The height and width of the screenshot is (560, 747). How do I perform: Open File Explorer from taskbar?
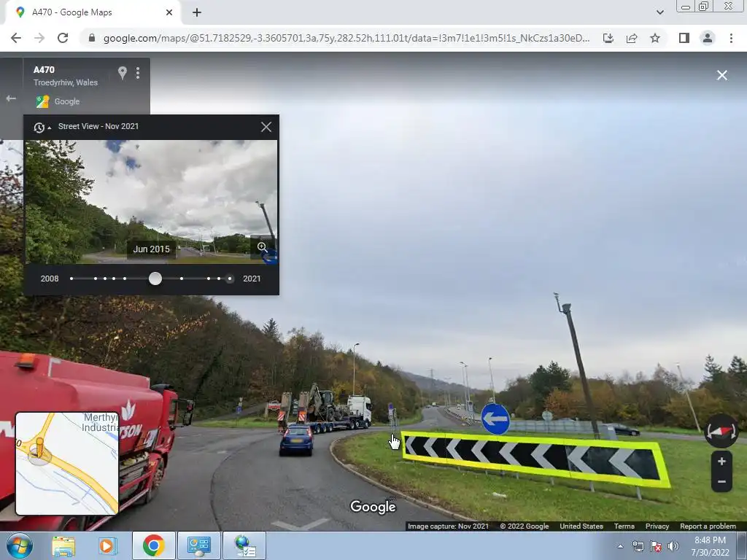click(63, 545)
